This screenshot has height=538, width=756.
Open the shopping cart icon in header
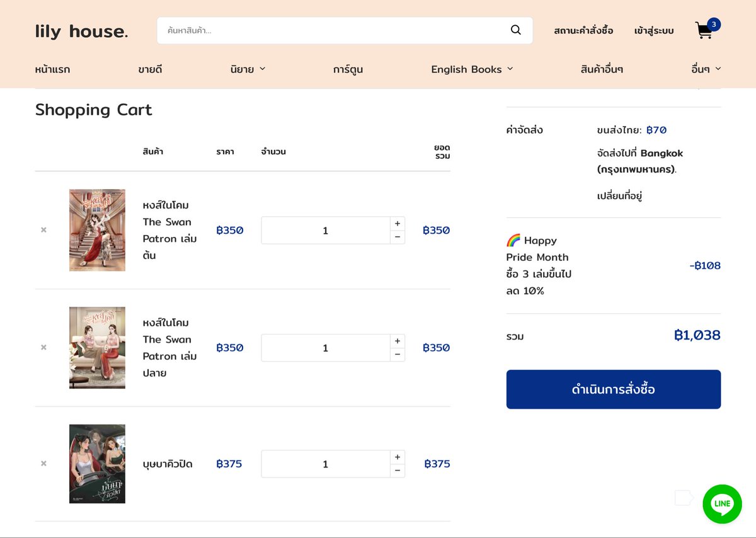click(x=707, y=30)
